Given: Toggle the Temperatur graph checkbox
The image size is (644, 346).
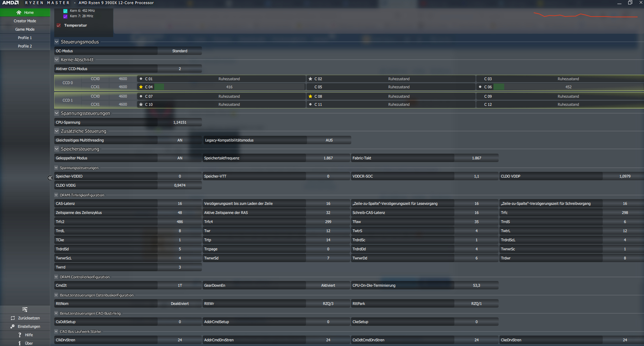Looking at the screenshot, I should pyautogui.click(x=59, y=26).
